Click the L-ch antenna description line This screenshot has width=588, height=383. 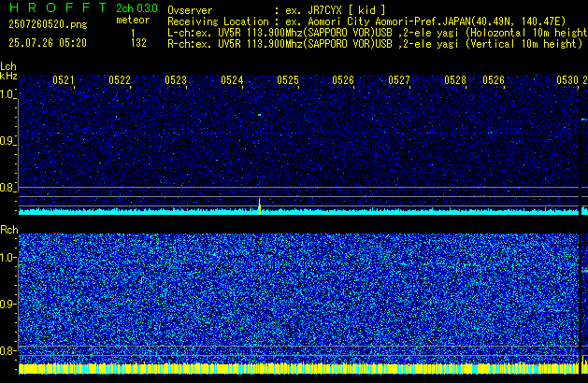point(378,33)
